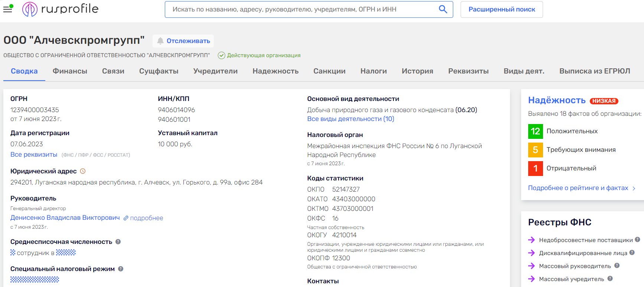Open Дисквалифицированные лица registry link
The image size is (644, 287).
[583, 253]
